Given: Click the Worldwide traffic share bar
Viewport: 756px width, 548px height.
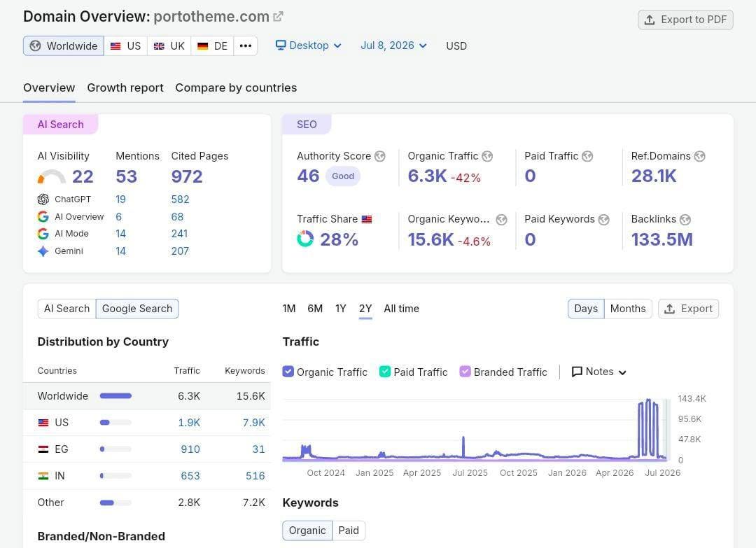Looking at the screenshot, I should pyautogui.click(x=115, y=395).
